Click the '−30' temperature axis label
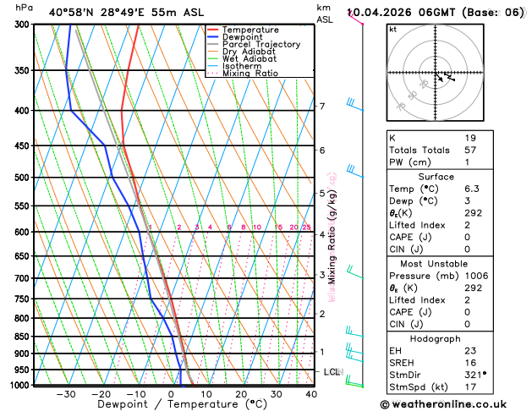The image size is (532, 411). 66,394
